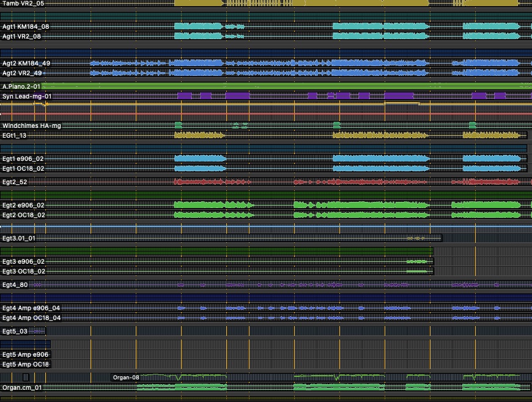Image resolution: width=532 pixels, height=402 pixels.
Task: Click the EGt1_13 clip label
Action: pyautogui.click(x=14, y=135)
